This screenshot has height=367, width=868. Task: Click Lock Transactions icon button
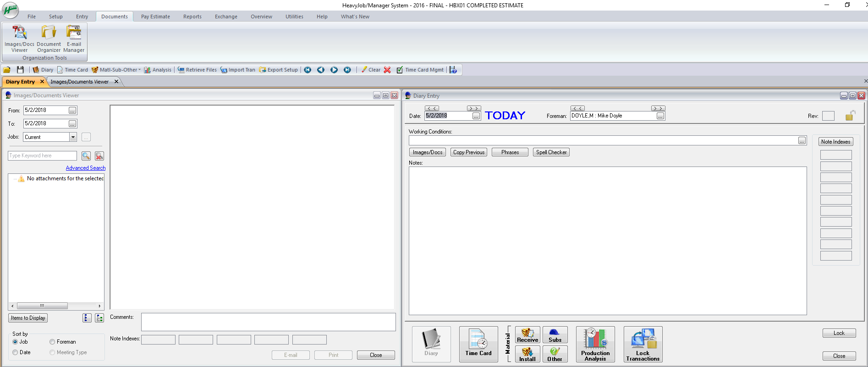643,344
